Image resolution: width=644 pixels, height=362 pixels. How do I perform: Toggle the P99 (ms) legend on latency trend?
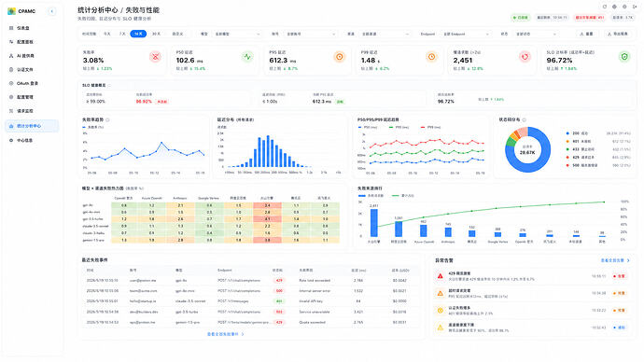430,127
